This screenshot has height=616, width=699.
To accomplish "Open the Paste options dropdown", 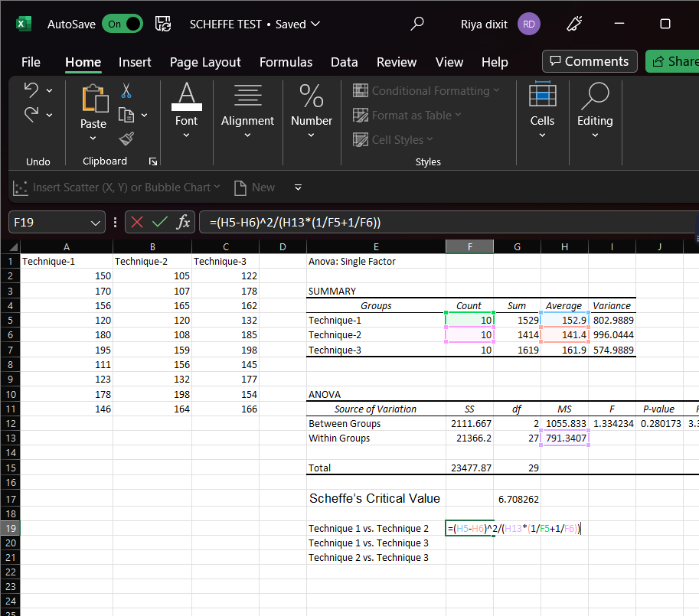I will [x=93, y=139].
